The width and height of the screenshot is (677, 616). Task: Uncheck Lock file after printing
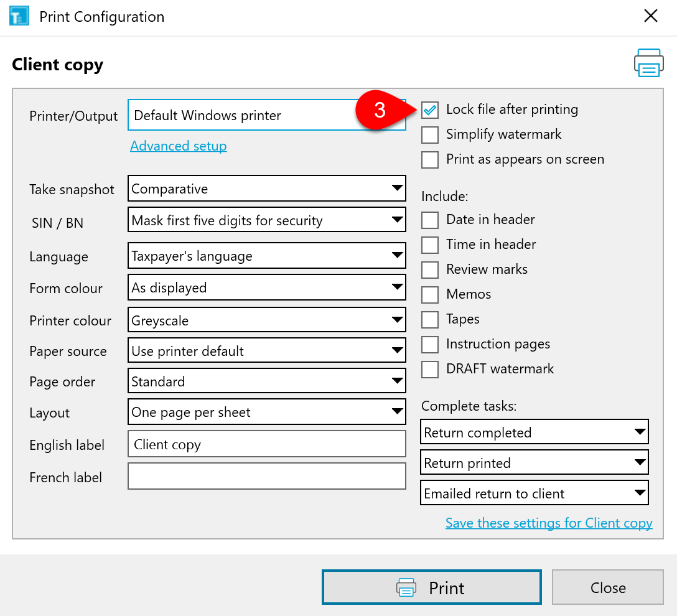click(430, 110)
